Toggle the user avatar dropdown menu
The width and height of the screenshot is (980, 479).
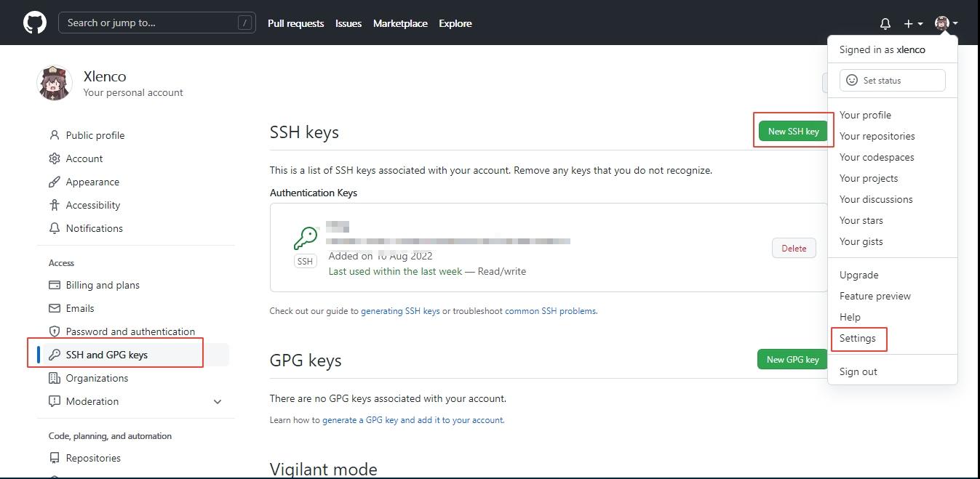pos(946,23)
